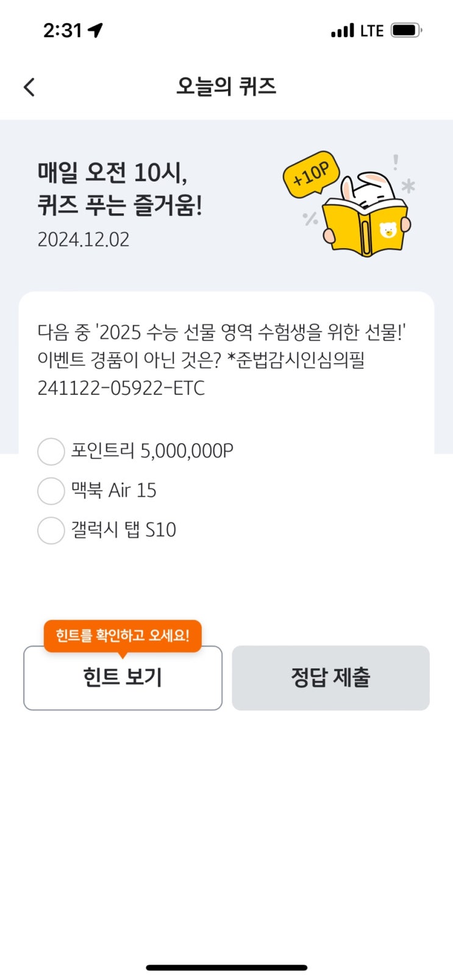Select the 포인트리 5,000,000P radio option

click(x=51, y=452)
